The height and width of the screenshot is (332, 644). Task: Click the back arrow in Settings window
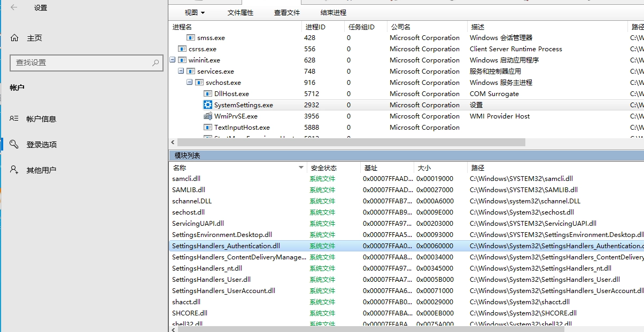pos(13,7)
